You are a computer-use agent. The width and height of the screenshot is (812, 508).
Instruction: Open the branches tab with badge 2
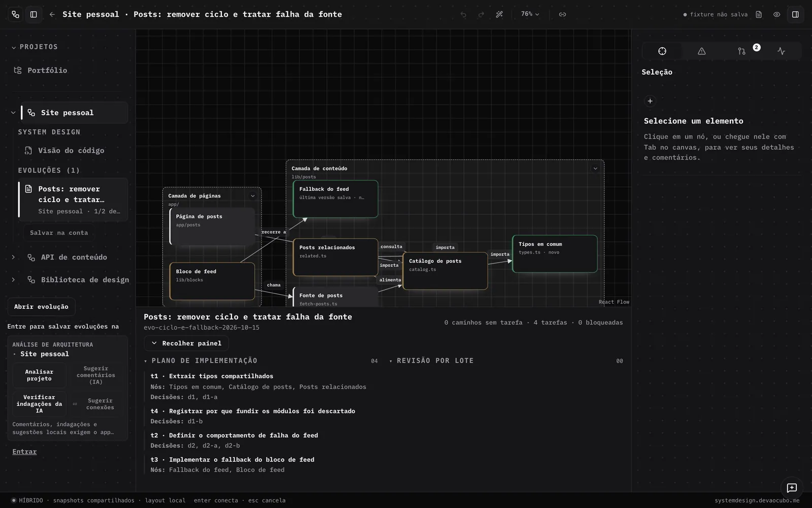[x=741, y=51]
